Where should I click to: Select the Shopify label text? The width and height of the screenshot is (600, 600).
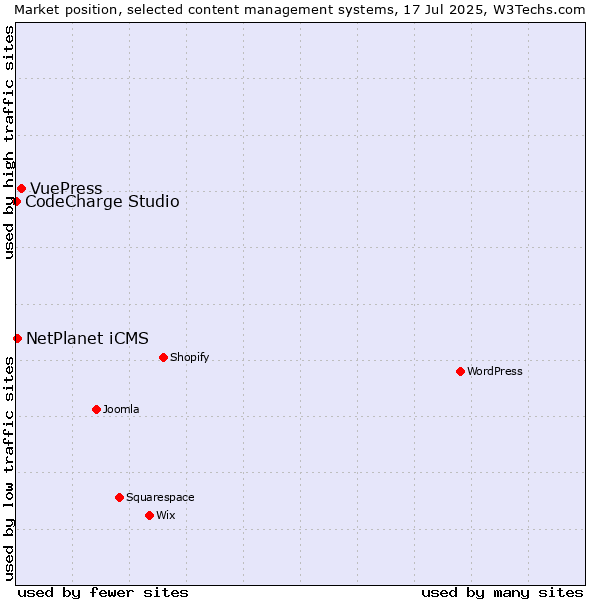tap(189, 357)
